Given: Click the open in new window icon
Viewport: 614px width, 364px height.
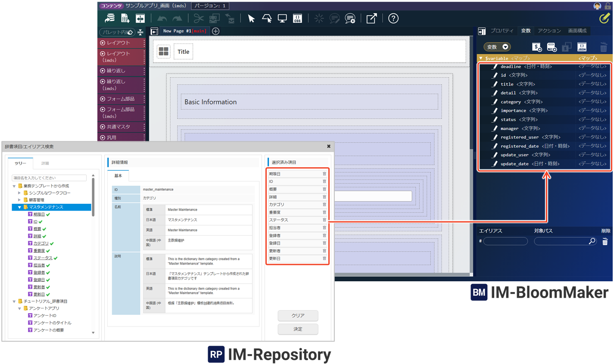Looking at the screenshot, I should [371, 19].
